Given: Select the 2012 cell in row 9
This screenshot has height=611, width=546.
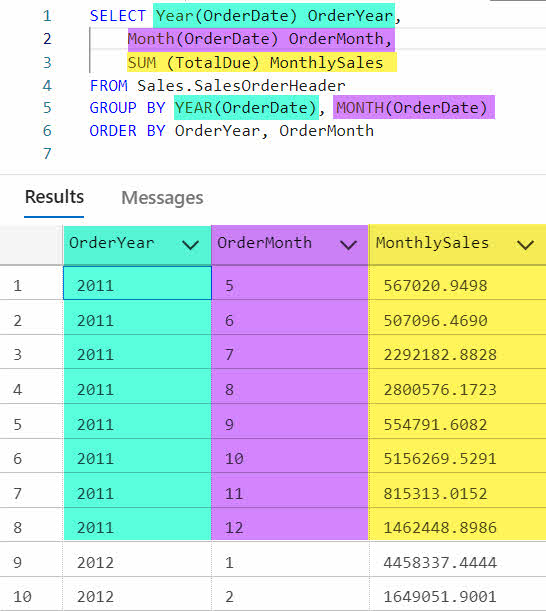Looking at the screenshot, I should click(137, 562).
